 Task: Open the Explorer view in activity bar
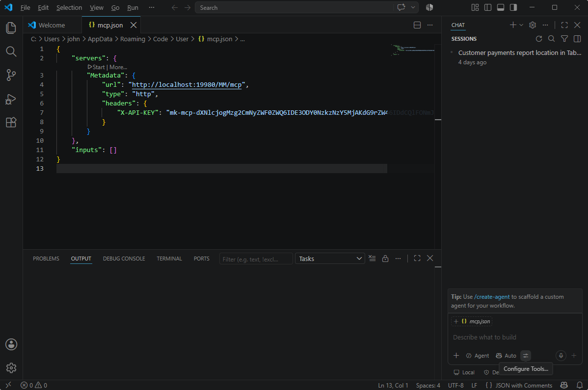(x=11, y=28)
